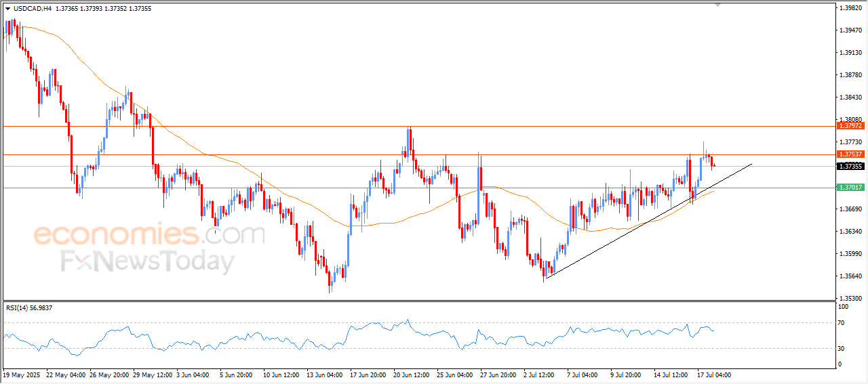Viewport: 868px width, 384px height.
Task: Click the chart shift triangle marker on the top edge
Action: coord(718,5)
